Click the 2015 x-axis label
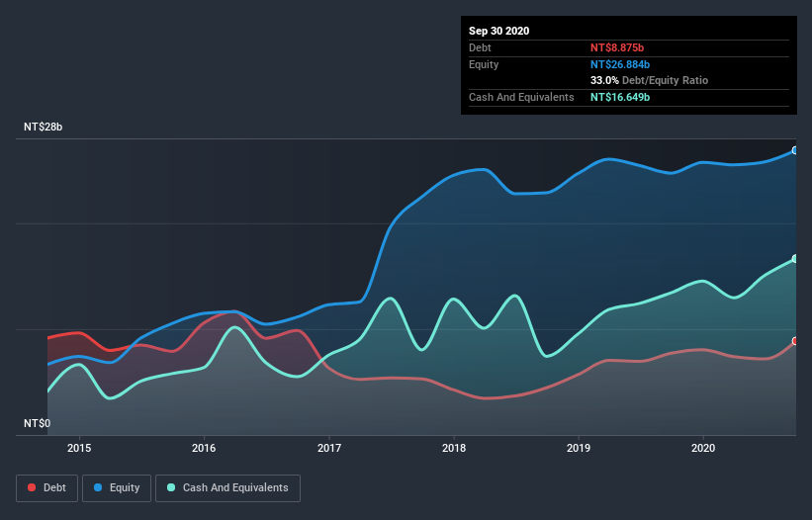This screenshot has height=520, width=812. (79, 448)
